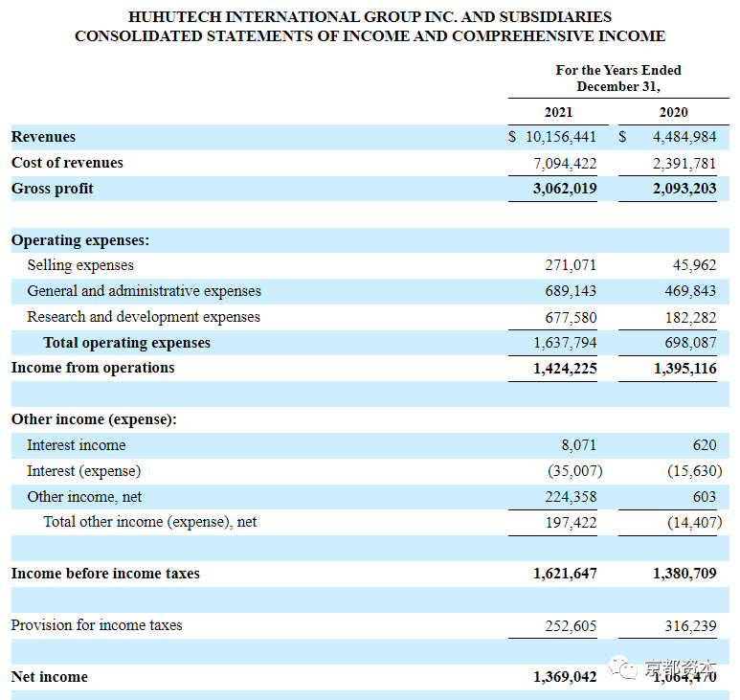Viewport: 740px width, 700px height.
Task: Select Interest income 2021 value 8,071
Action: [x=578, y=445]
